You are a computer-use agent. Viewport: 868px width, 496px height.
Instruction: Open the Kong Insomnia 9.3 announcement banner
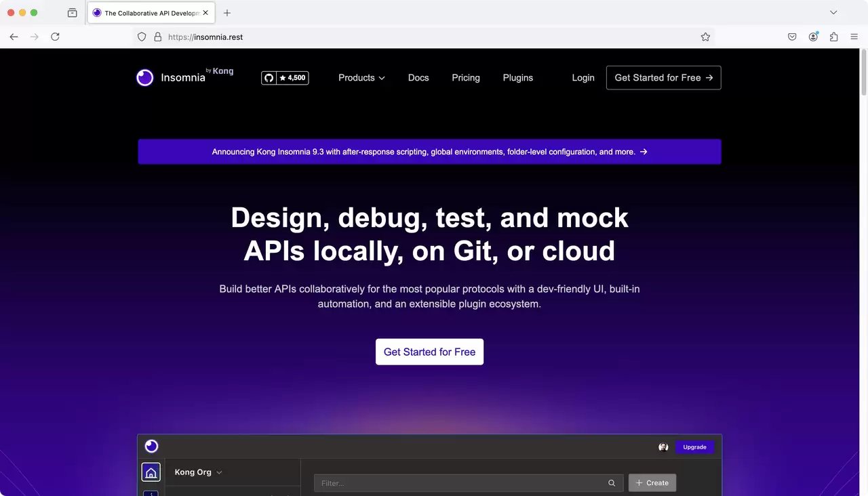(429, 152)
